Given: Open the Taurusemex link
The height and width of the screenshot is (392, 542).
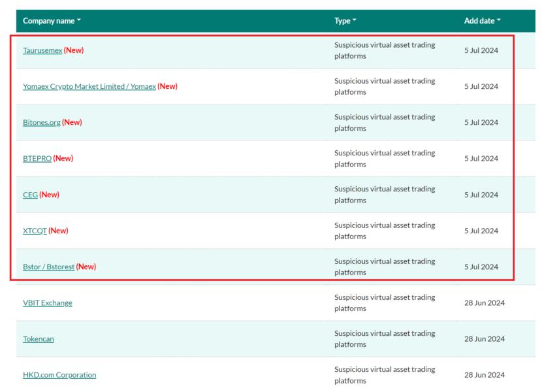Looking at the screenshot, I should (x=42, y=50).
